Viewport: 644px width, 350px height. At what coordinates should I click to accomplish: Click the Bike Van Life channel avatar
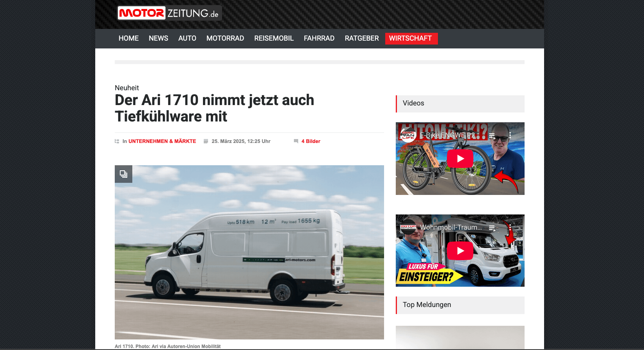pyautogui.click(x=408, y=135)
